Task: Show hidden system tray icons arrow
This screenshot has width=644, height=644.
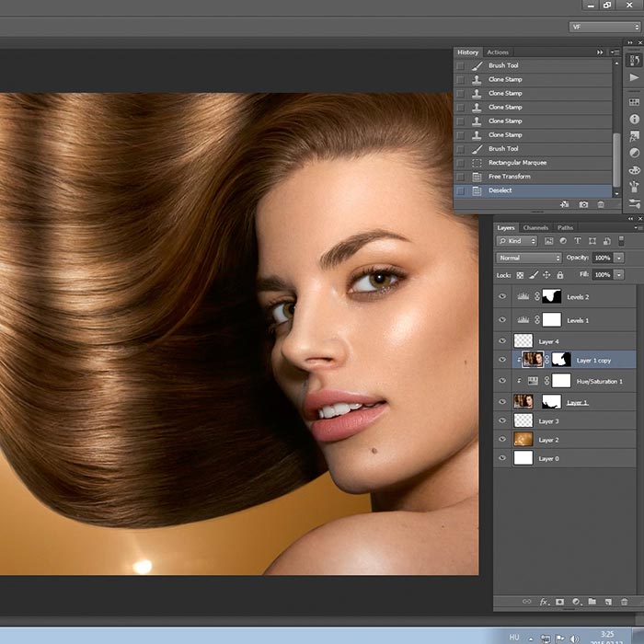Action: (531, 638)
